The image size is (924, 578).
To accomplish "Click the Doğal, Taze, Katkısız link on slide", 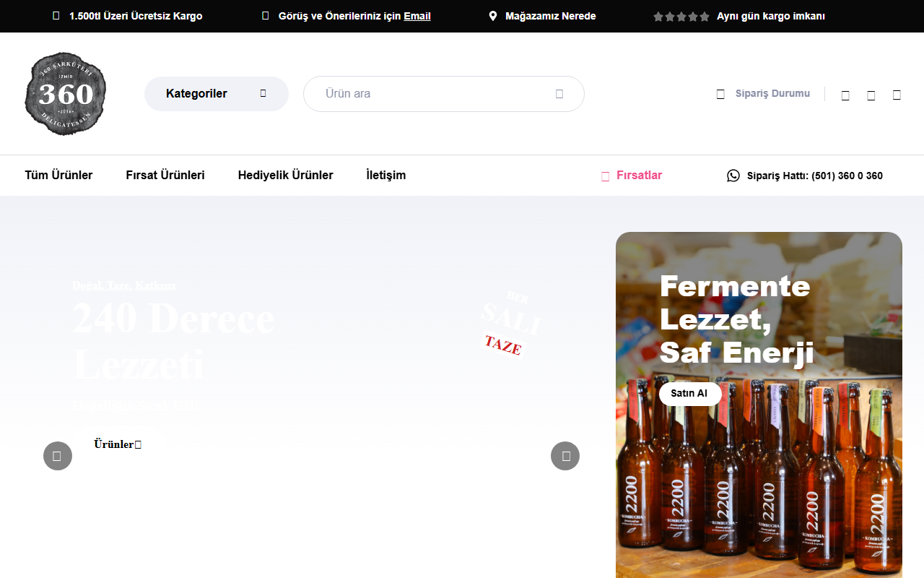I will [x=124, y=285].
